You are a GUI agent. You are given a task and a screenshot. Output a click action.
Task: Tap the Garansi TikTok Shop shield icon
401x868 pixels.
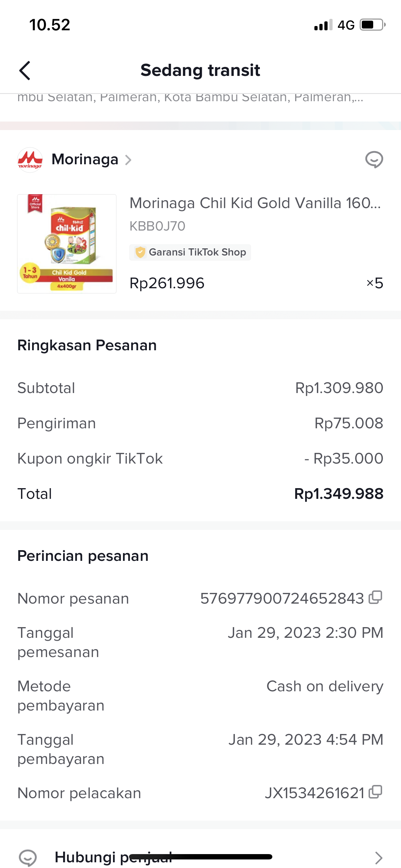tap(140, 252)
